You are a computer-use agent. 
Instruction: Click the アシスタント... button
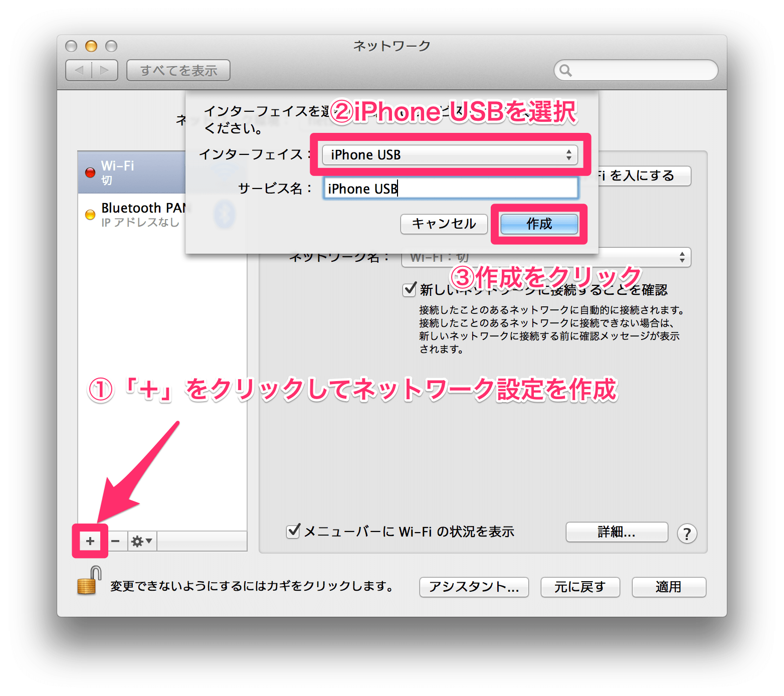tap(474, 587)
